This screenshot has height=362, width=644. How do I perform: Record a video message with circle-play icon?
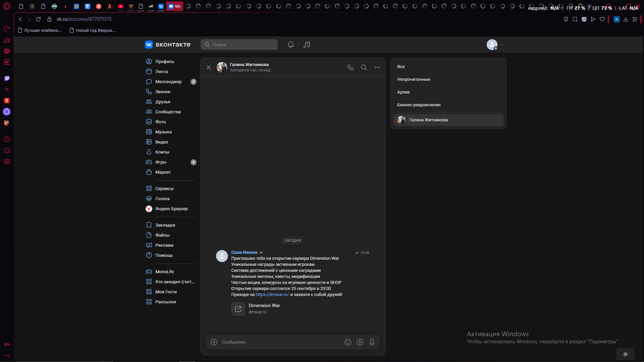click(360, 342)
